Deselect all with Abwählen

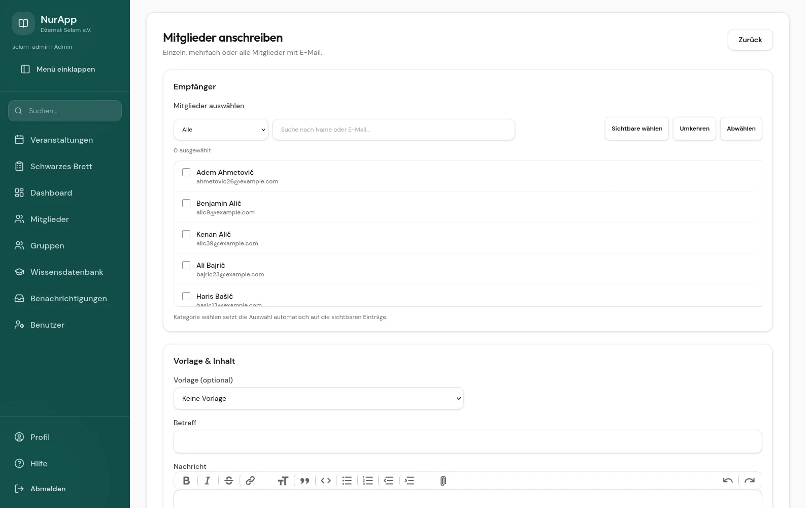[x=741, y=129]
